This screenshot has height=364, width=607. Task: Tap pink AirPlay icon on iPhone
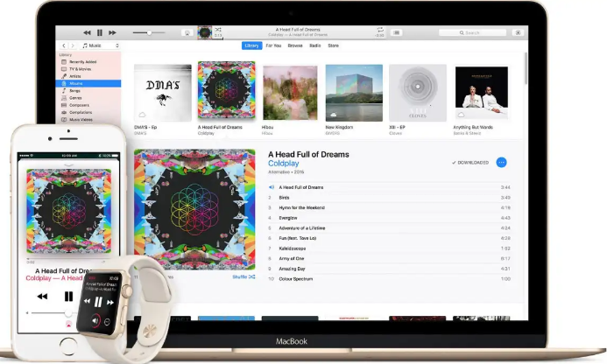[68, 324]
